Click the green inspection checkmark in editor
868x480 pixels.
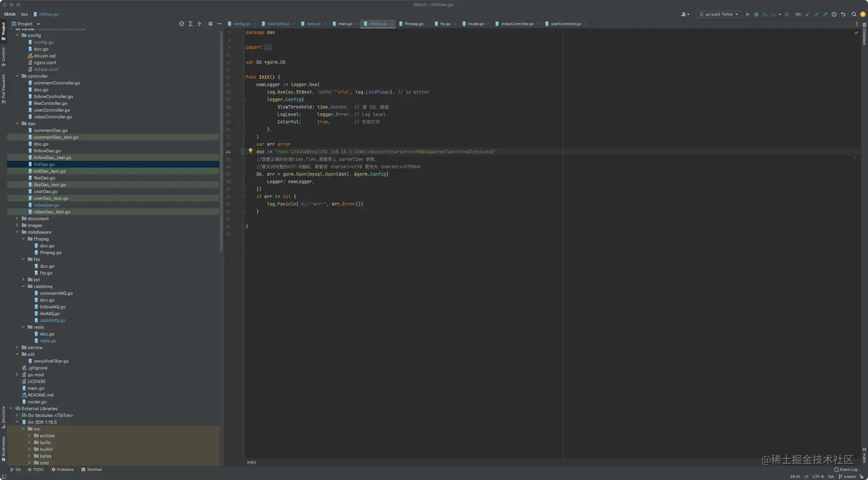click(x=856, y=33)
